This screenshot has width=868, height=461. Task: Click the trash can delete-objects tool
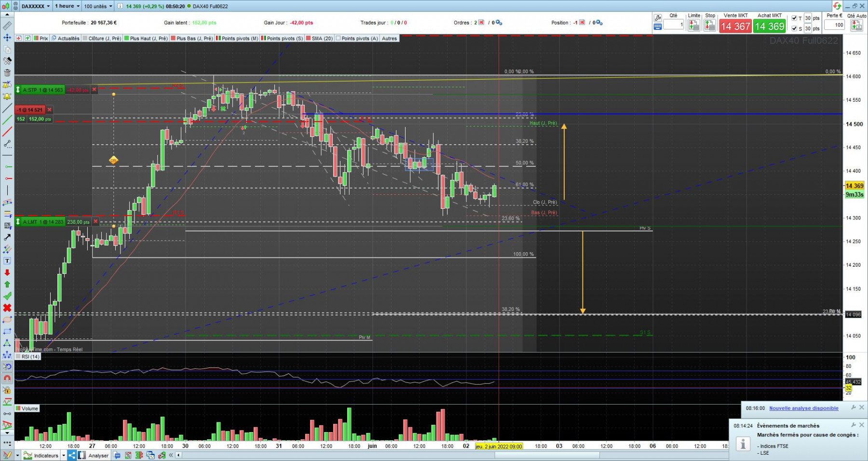(7, 73)
